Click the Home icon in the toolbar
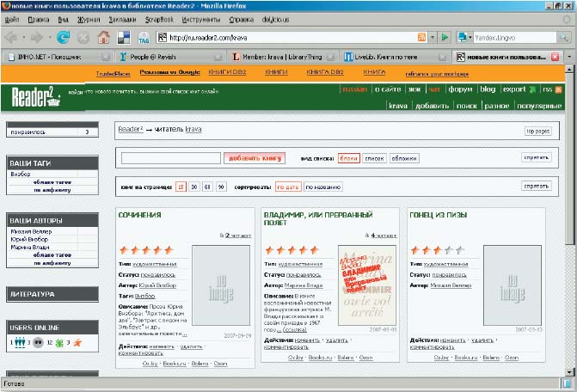This screenshot has height=392, width=577. point(103,37)
